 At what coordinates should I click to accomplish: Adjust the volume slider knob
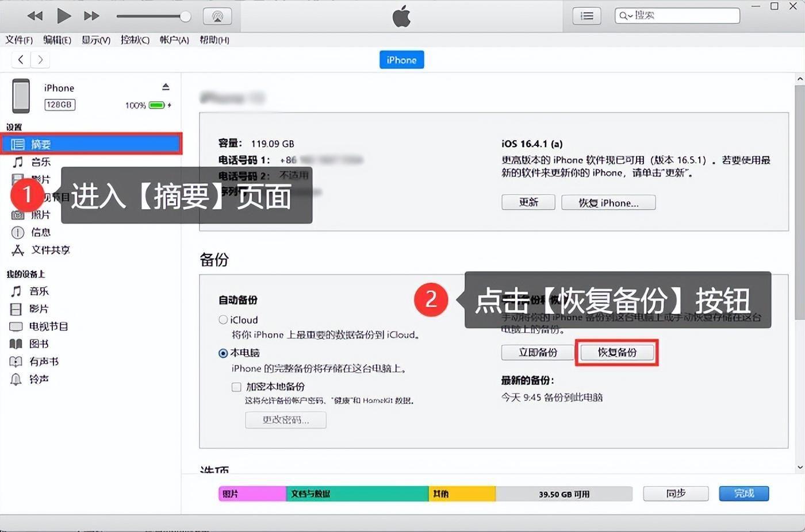(x=185, y=16)
